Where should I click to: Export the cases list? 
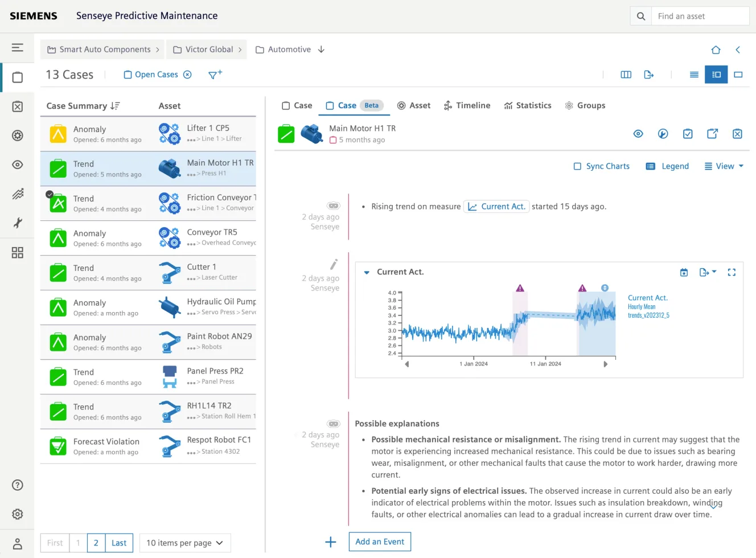(x=649, y=75)
